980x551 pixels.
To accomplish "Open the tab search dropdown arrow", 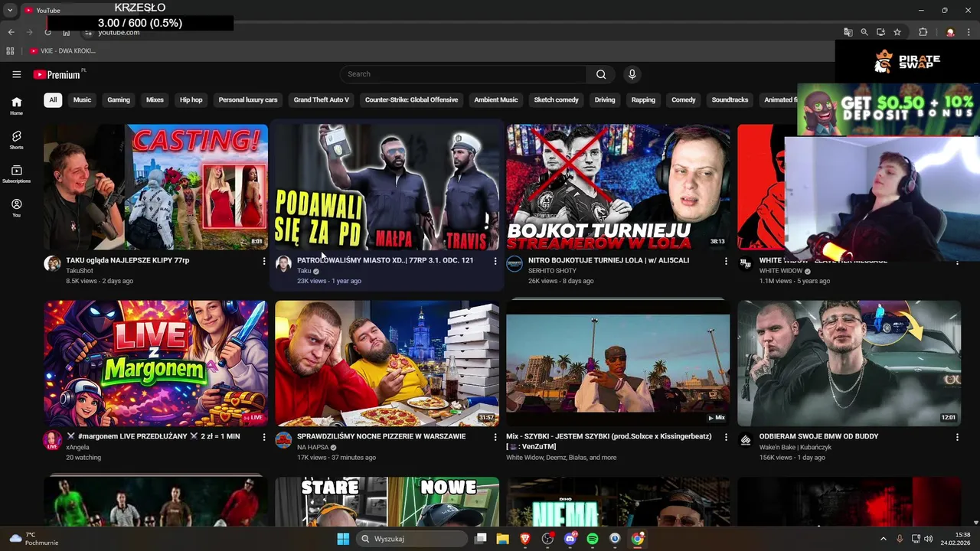I will (10, 10).
